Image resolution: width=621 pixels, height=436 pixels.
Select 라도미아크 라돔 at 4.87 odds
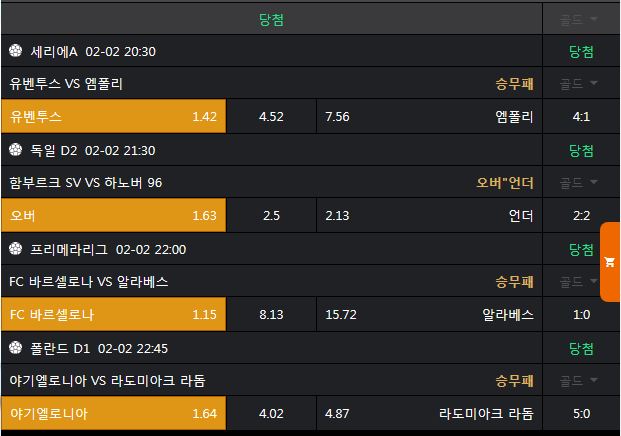coord(430,413)
